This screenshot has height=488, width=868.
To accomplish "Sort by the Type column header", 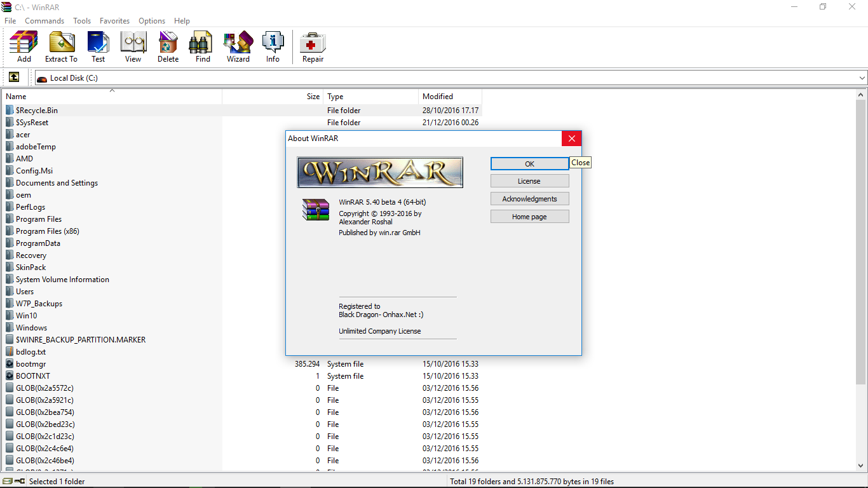I will point(371,97).
